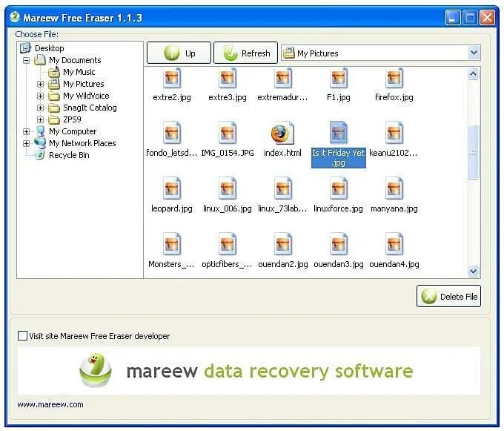Screen dimensions: 504x431
Task: Select My Pictures label in folder tree
Action: click(x=84, y=84)
